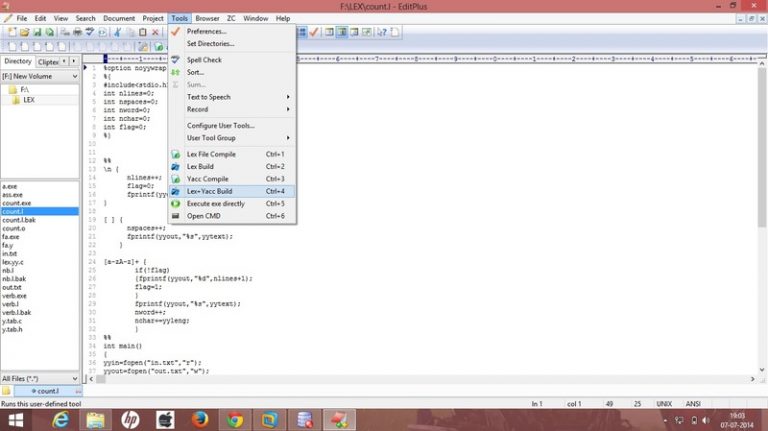Select Execute exe directly menu entry
Screen dimensions: 768x431
[x=232, y=204]
